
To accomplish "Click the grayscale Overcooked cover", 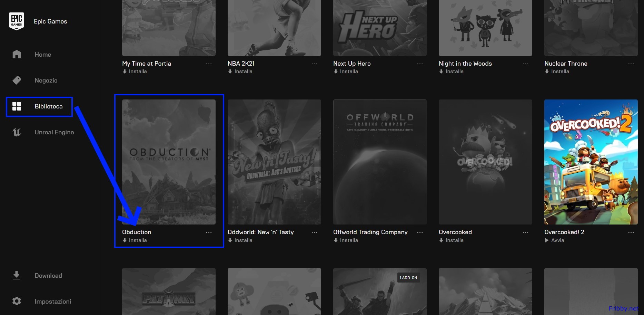I will 485,162.
